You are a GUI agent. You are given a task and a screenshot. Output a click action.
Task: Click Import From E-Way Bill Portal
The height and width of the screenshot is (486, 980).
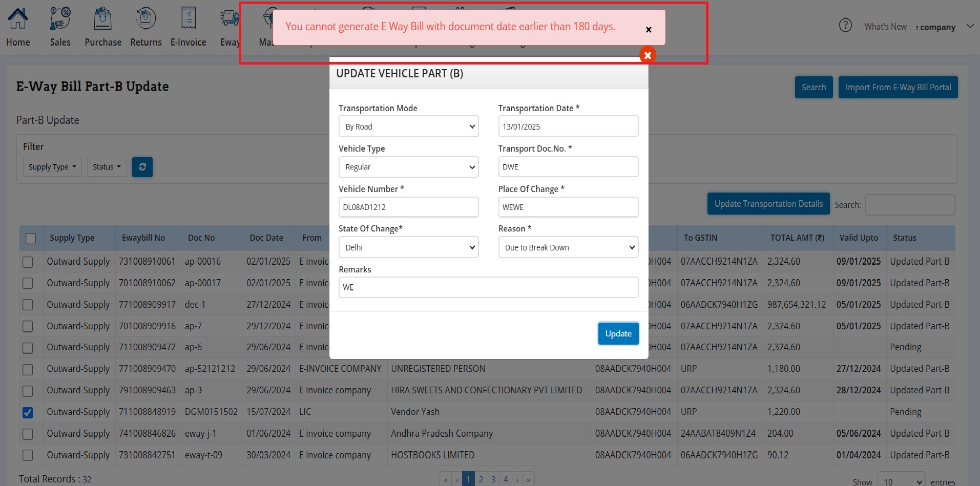898,87
